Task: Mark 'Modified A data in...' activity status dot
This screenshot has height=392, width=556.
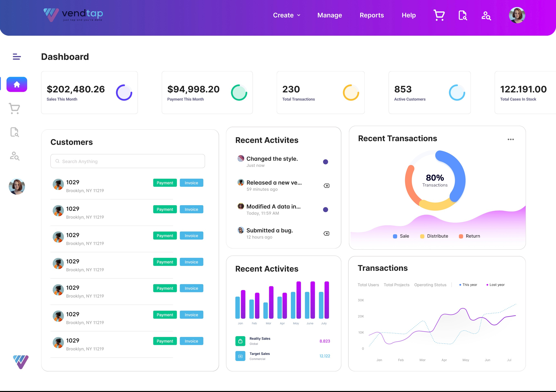Action: click(326, 210)
